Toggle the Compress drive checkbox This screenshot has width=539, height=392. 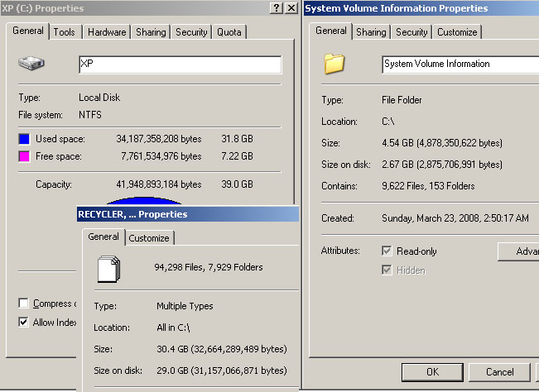pyautogui.click(x=23, y=304)
